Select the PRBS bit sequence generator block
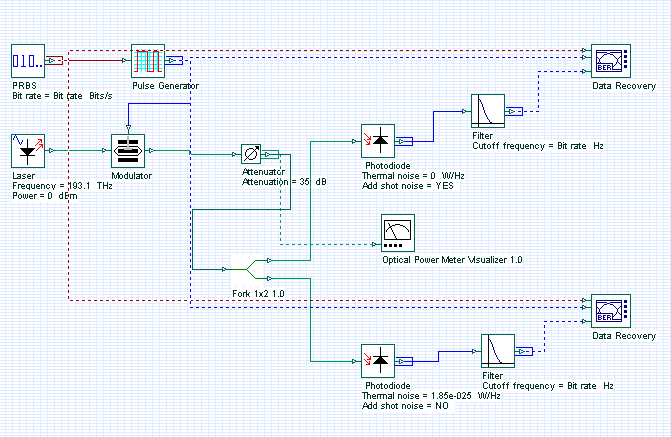The image size is (671, 437). 28,61
